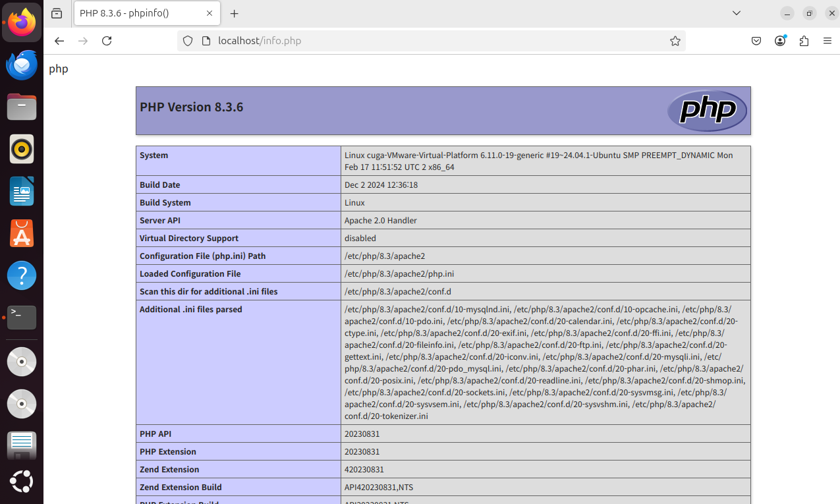Viewport: 840px width, 504px height.
Task: Open LibreOffice Writer from the dock
Action: coord(22,192)
